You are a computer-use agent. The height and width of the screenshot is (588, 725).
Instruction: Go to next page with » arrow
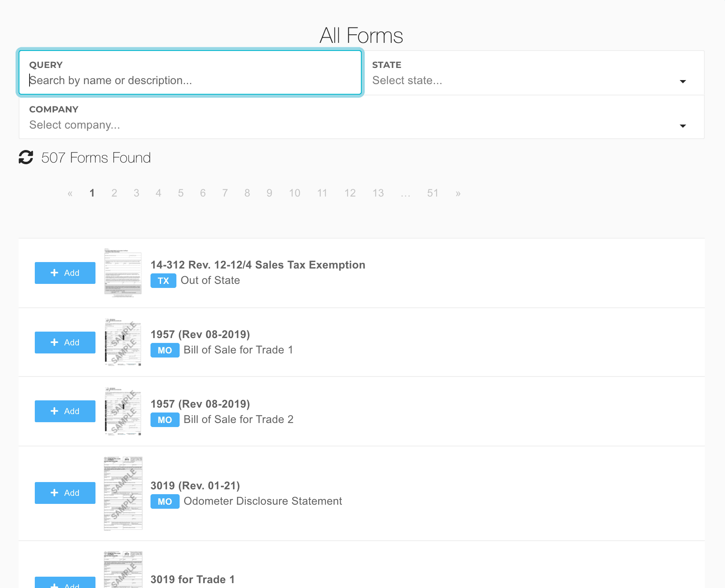458,193
